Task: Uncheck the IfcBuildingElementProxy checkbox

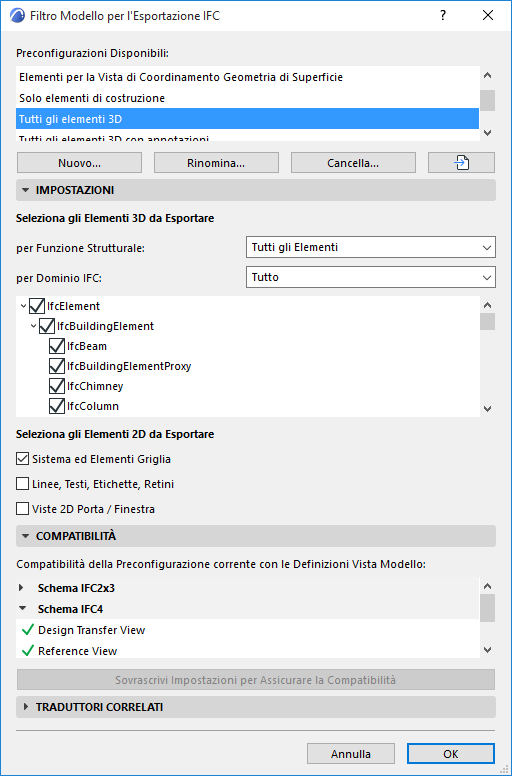Action: 57,366
